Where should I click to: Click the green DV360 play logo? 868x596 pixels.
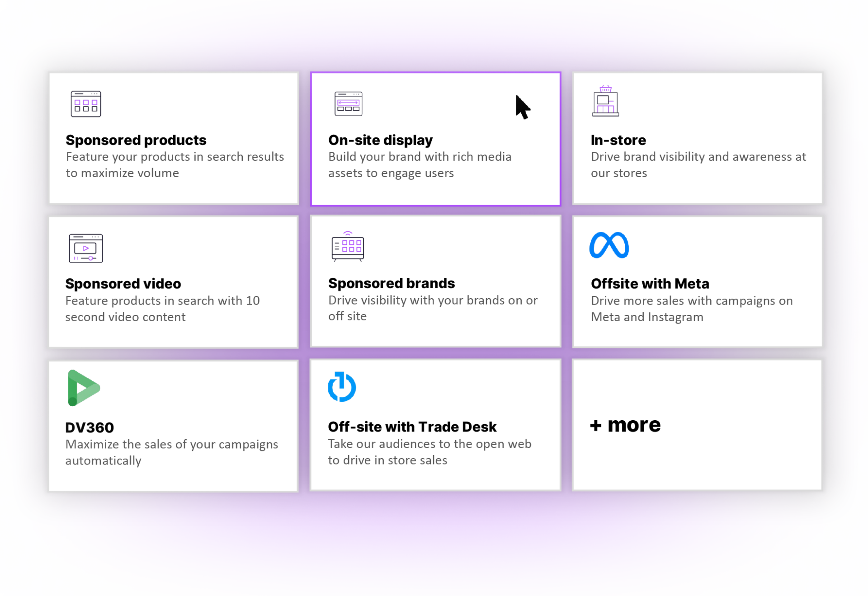coord(83,388)
